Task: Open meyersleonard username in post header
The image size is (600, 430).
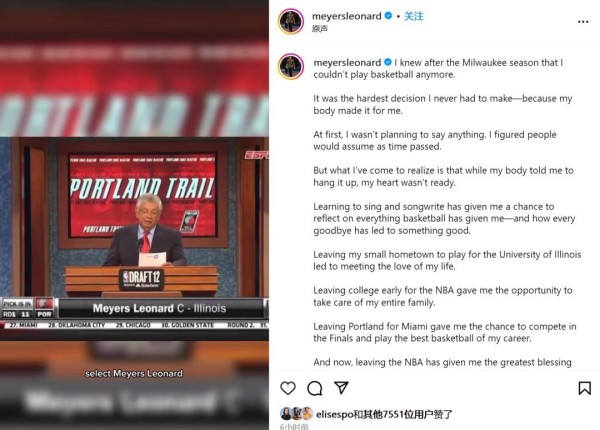Action: [347, 16]
